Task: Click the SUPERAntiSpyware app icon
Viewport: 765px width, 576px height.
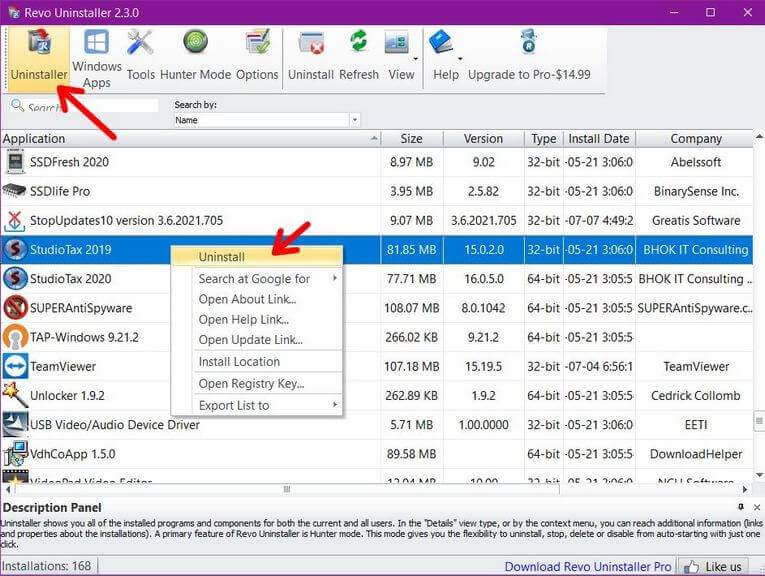Action: tap(15, 308)
